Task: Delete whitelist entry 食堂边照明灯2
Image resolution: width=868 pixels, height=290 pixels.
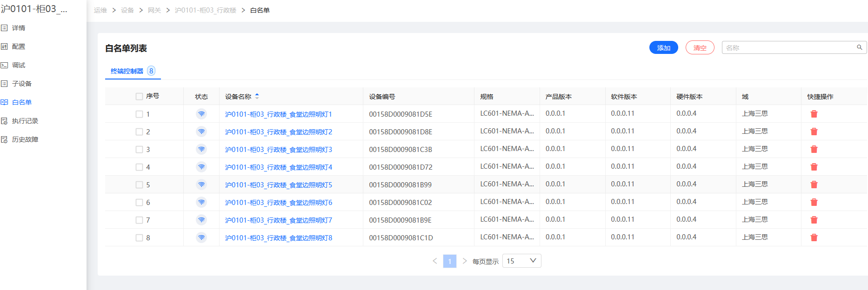Action: [814, 132]
